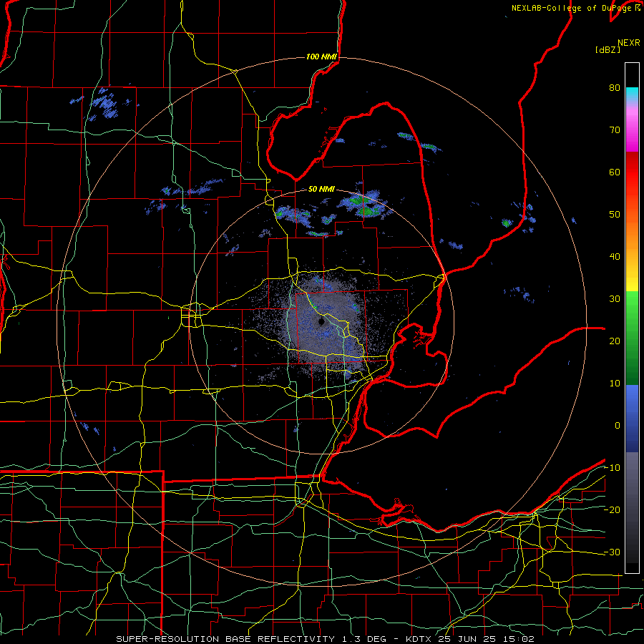Pick the orange segment of the color bar
The width and height of the screenshot is (644, 644).
click(632, 238)
